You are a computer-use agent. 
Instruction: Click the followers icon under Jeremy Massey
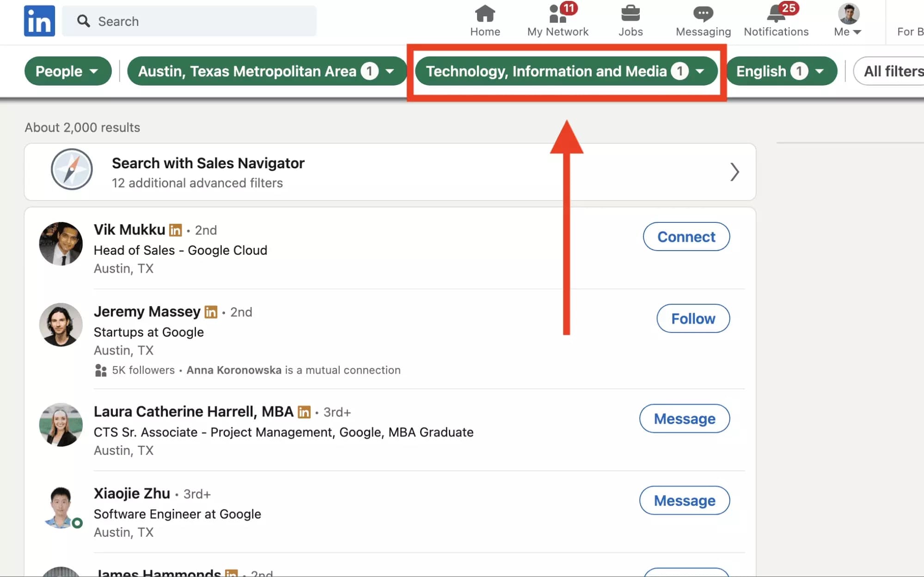(x=101, y=370)
